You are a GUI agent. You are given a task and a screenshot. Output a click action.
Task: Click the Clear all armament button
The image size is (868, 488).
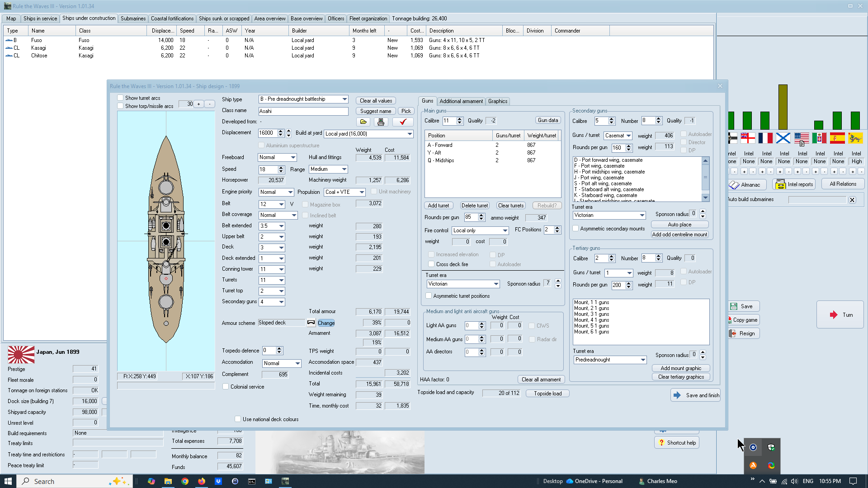point(541,380)
